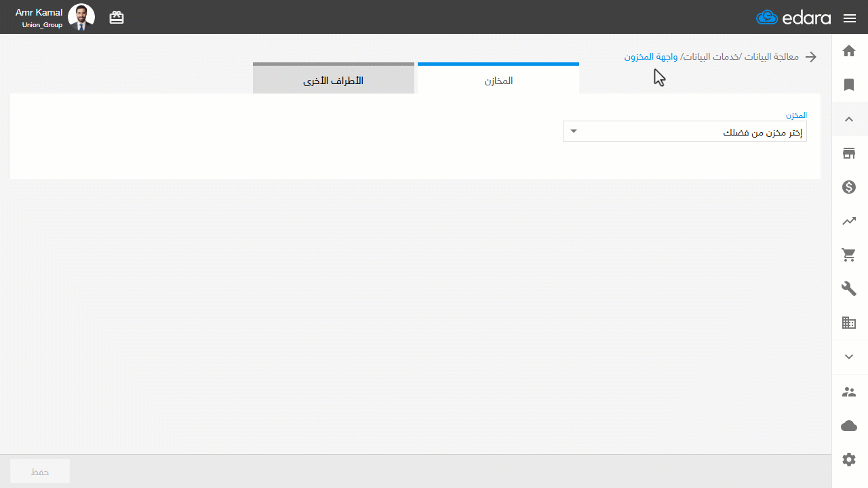The image size is (868, 488).
Task: Click the واجهة المخزون breadcrumb link
Action: [x=652, y=57]
